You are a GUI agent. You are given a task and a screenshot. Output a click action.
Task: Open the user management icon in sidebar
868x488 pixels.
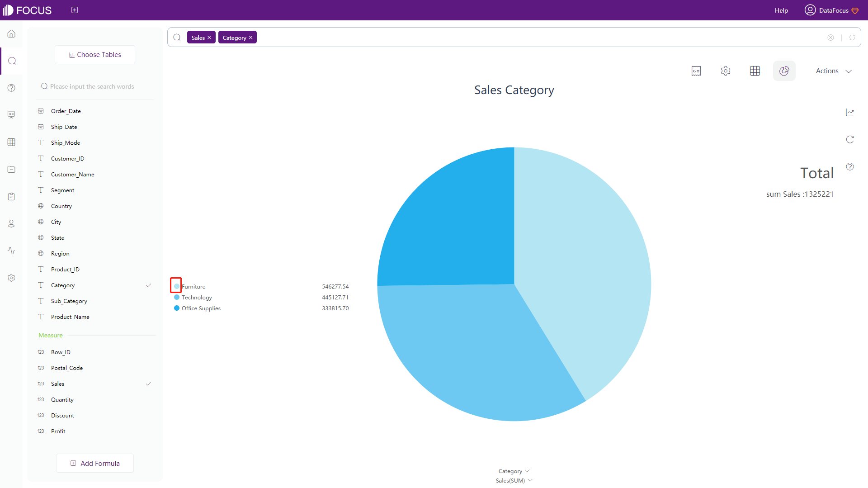(11, 223)
